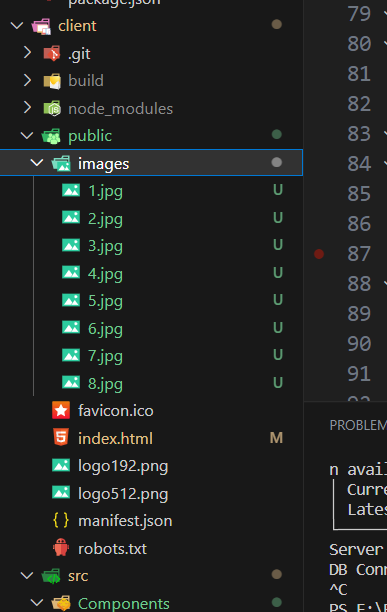Open the logo512.png file
Viewport: 387px width, 612px height.
pyautogui.click(x=123, y=493)
